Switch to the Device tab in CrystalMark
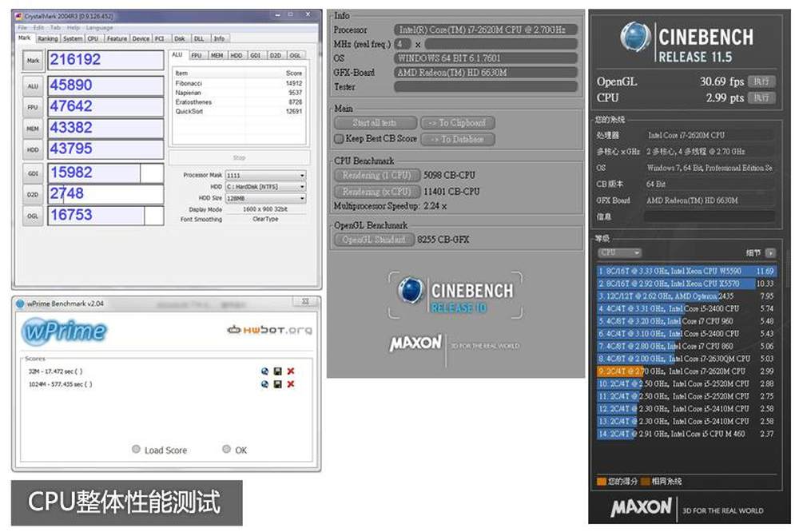 [x=141, y=38]
